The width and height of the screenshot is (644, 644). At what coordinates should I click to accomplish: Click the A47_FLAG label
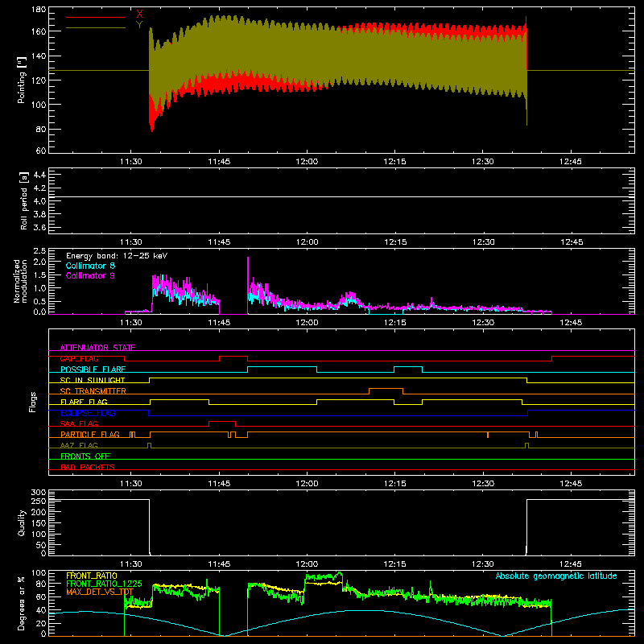(x=79, y=445)
